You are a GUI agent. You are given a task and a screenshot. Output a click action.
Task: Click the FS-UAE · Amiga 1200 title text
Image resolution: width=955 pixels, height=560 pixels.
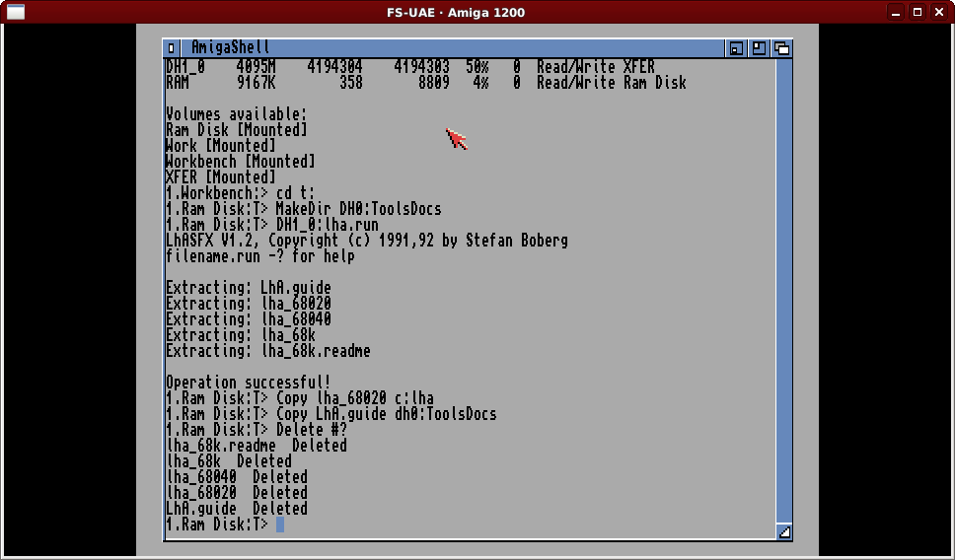(x=456, y=12)
